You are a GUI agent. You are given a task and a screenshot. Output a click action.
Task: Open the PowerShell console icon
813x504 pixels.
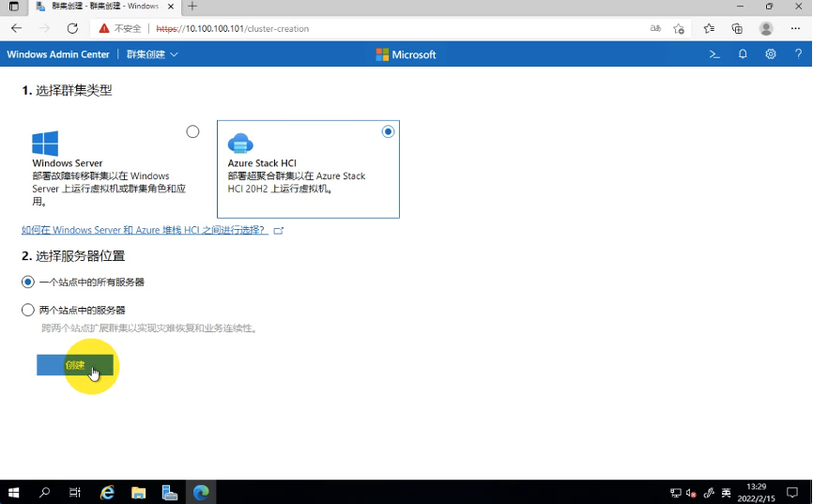click(714, 53)
